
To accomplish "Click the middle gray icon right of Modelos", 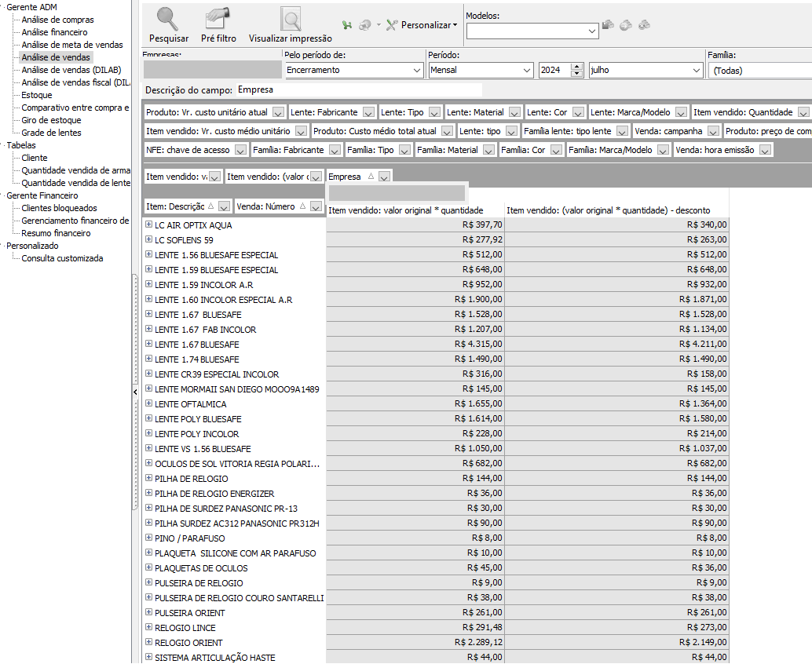I will coord(626,25).
